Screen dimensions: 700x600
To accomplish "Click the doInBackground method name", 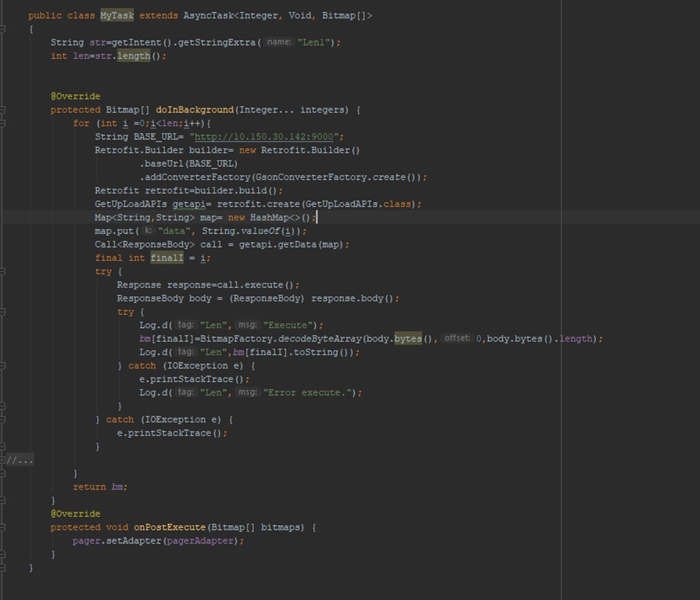I will 195,110.
